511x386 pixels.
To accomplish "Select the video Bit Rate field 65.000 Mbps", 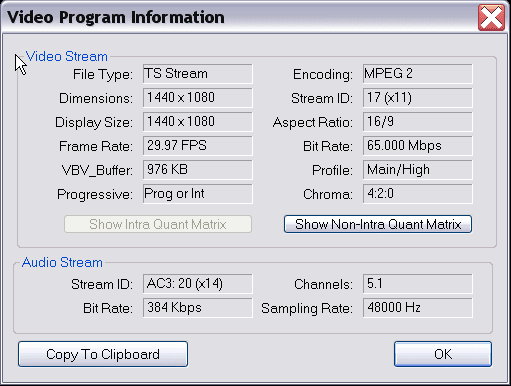I will coord(418,146).
